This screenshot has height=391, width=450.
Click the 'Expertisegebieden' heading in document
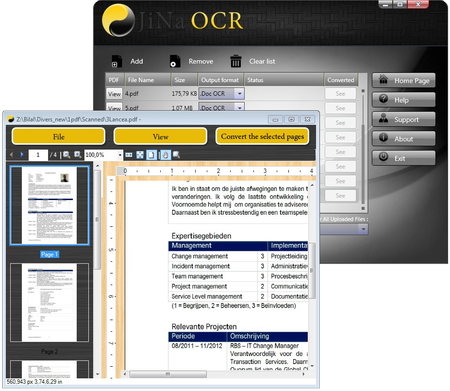[x=201, y=236]
